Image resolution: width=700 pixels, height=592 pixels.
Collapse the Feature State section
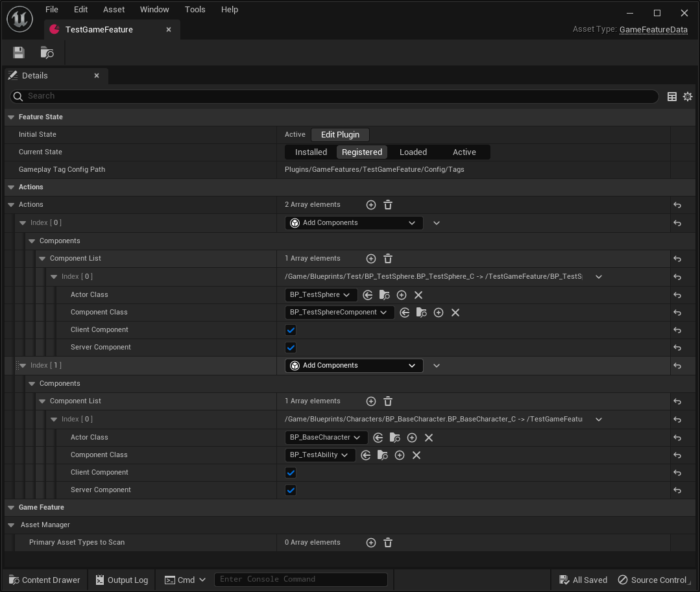[11, 117]
